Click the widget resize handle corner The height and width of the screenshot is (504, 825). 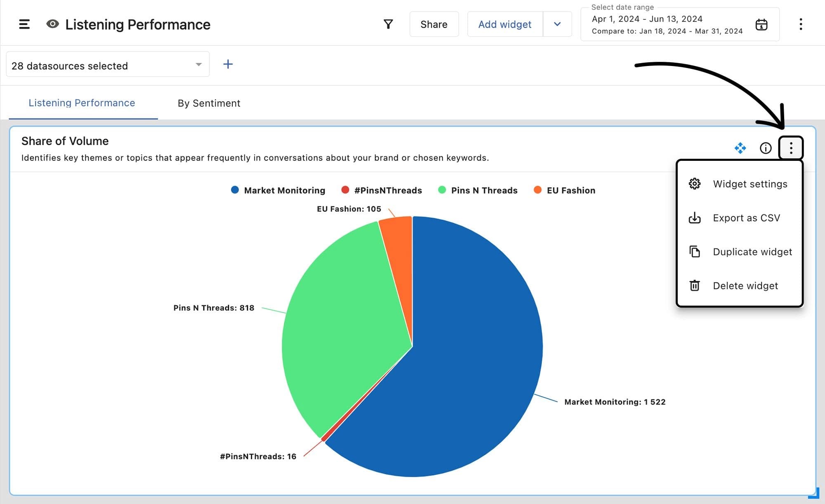pyautogui.click(x=814, y=494)
